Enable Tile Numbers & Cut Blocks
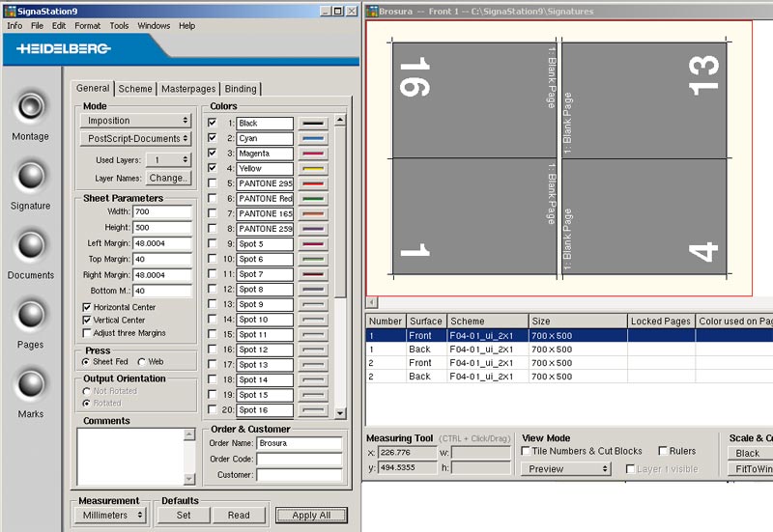Screen dimensions: 773x532 pos(526,451)
